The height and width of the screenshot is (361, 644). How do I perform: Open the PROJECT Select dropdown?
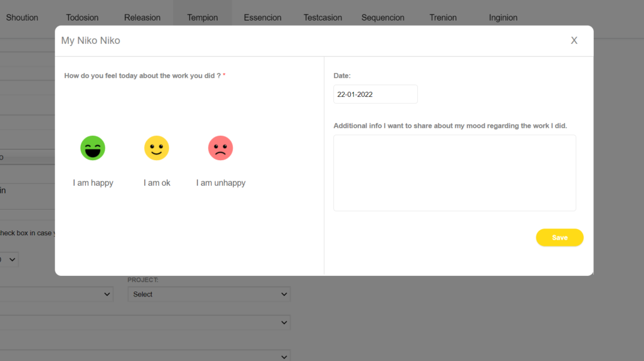click(x=209, y=294)
